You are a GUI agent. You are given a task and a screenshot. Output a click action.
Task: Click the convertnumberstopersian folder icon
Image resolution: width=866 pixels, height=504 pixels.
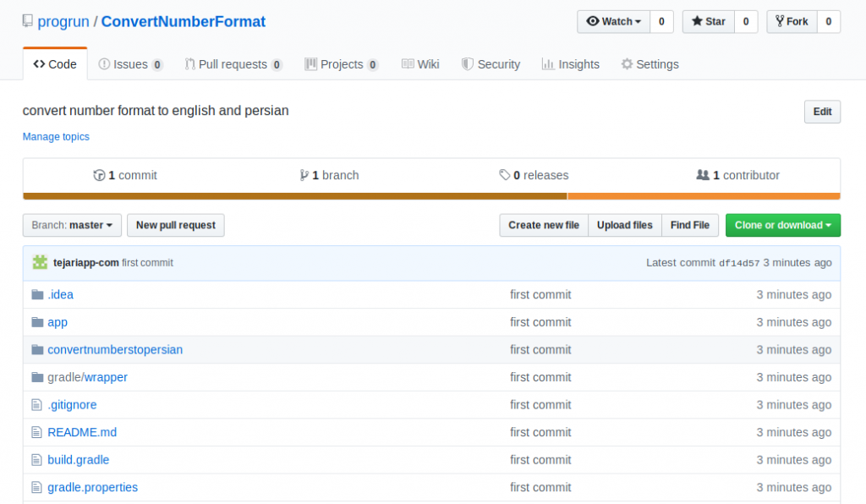(37, 350)
